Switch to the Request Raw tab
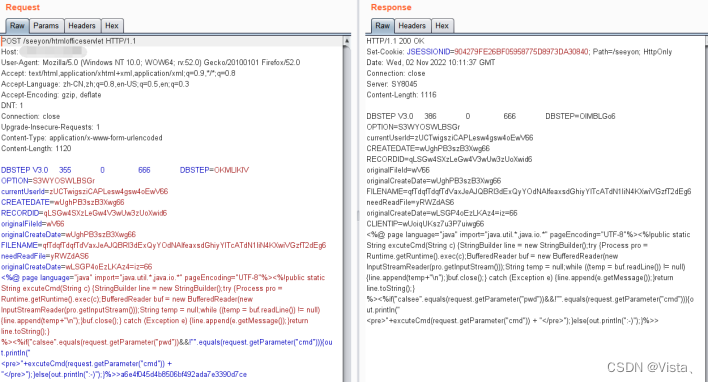This screenshot has height=383, width=708. click(17, 26)
